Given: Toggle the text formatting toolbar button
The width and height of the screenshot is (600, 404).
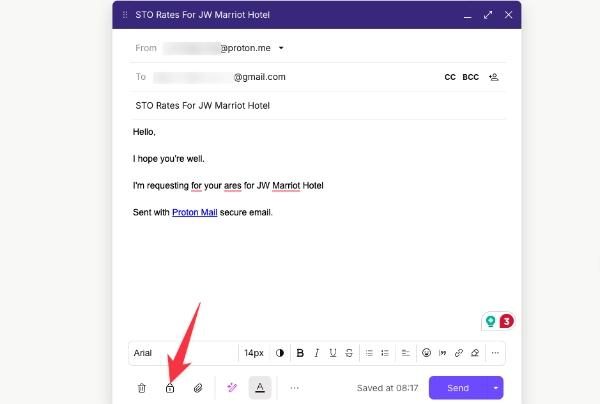Looking at the screenshot, I should point(260,388).
